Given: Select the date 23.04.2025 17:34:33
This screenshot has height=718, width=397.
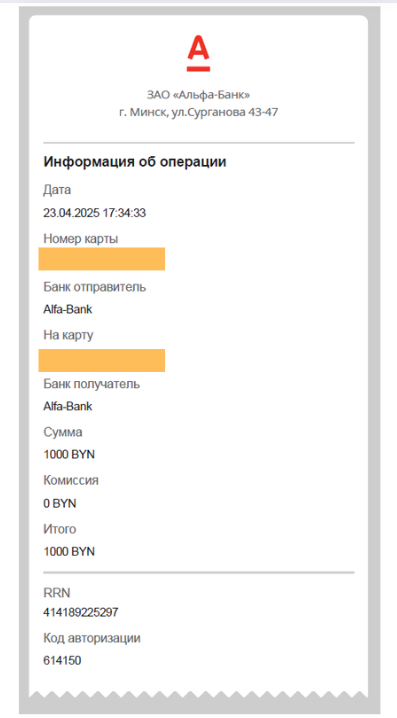Looking at the screenshot, I should coord(95,213).
